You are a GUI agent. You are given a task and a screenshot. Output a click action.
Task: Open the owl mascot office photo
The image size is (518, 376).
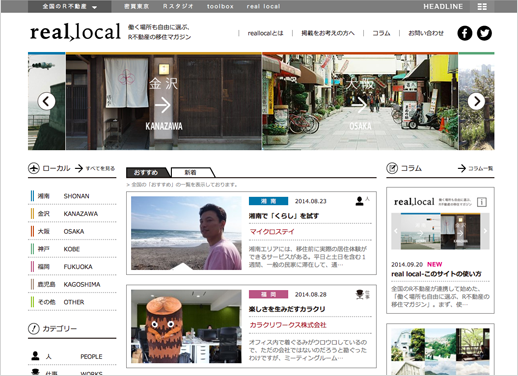186,326
